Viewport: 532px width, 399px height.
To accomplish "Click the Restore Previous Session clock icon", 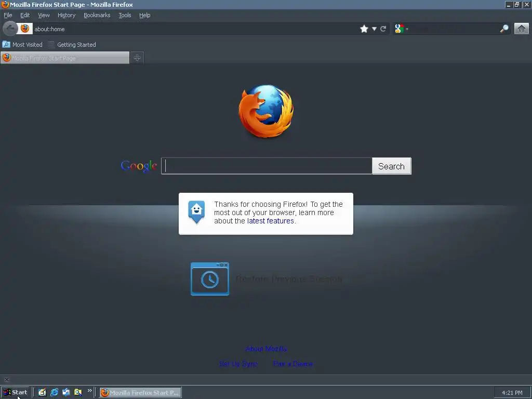I will (210, 279).
